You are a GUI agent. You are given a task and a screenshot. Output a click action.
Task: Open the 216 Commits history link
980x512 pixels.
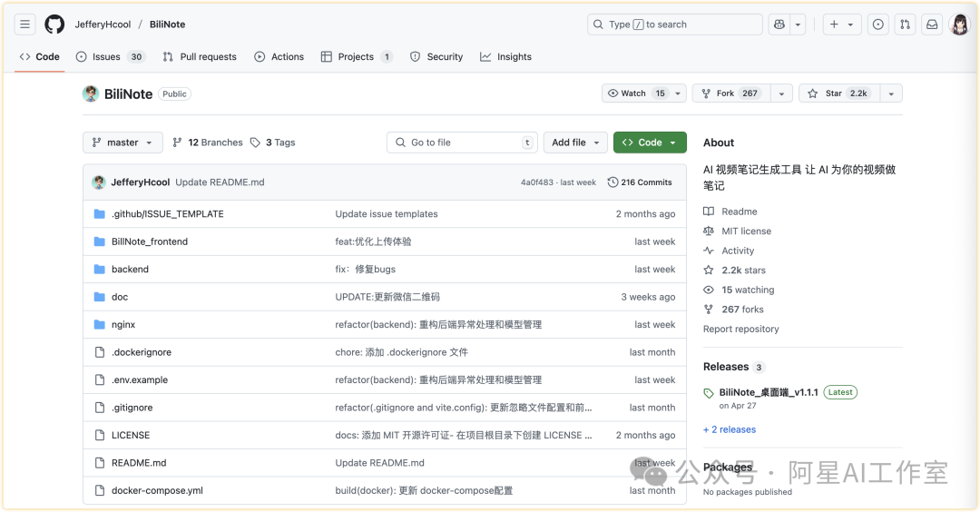tap(640, 182)
